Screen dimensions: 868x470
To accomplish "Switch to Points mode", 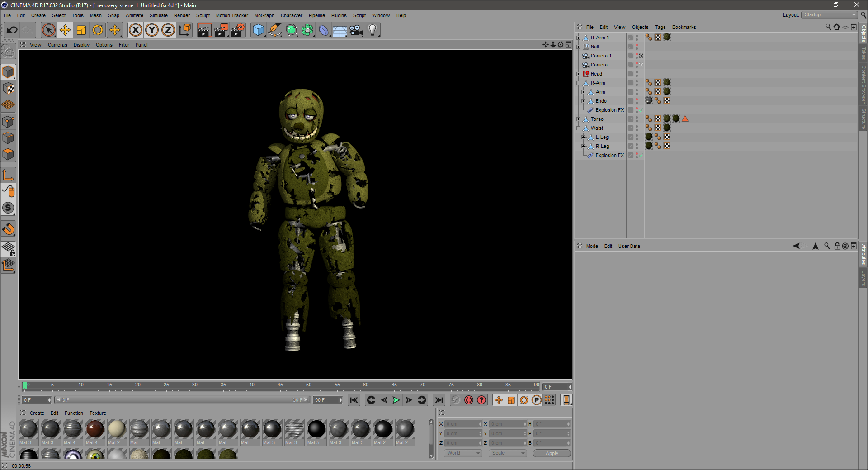I will click(8, 122).
